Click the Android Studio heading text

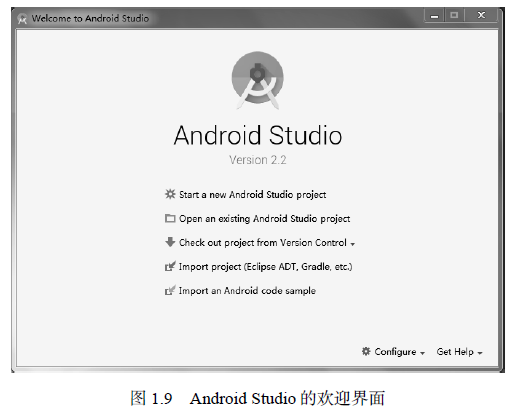click(x=258, y=135)
